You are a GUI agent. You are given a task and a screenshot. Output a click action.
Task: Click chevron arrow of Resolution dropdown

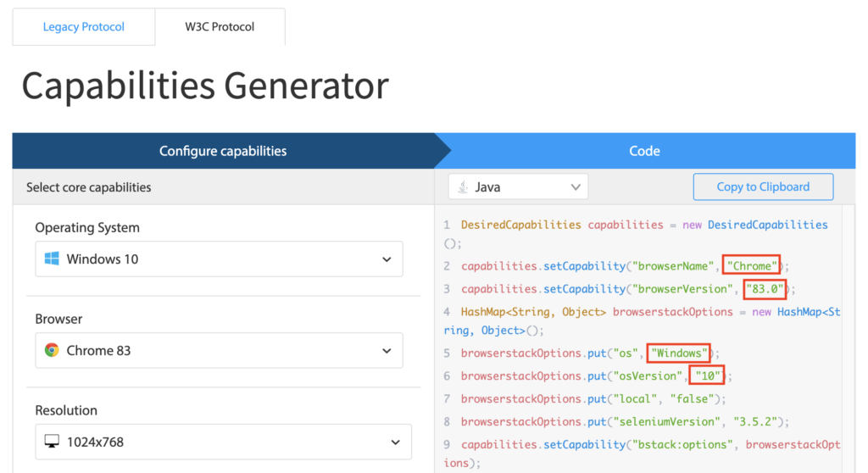click(x=395, y=442)
